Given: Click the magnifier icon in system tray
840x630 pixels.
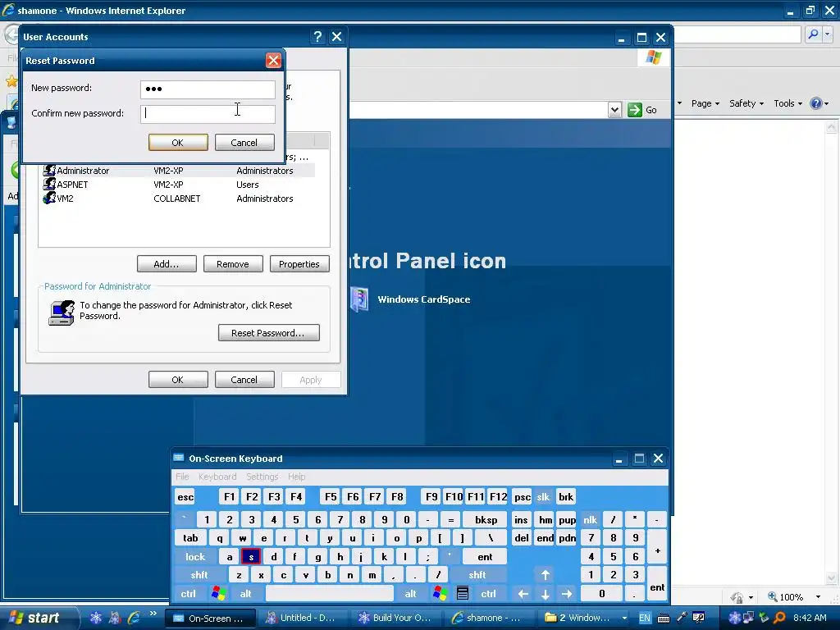Looking at the screenshot, I should 779,618.
